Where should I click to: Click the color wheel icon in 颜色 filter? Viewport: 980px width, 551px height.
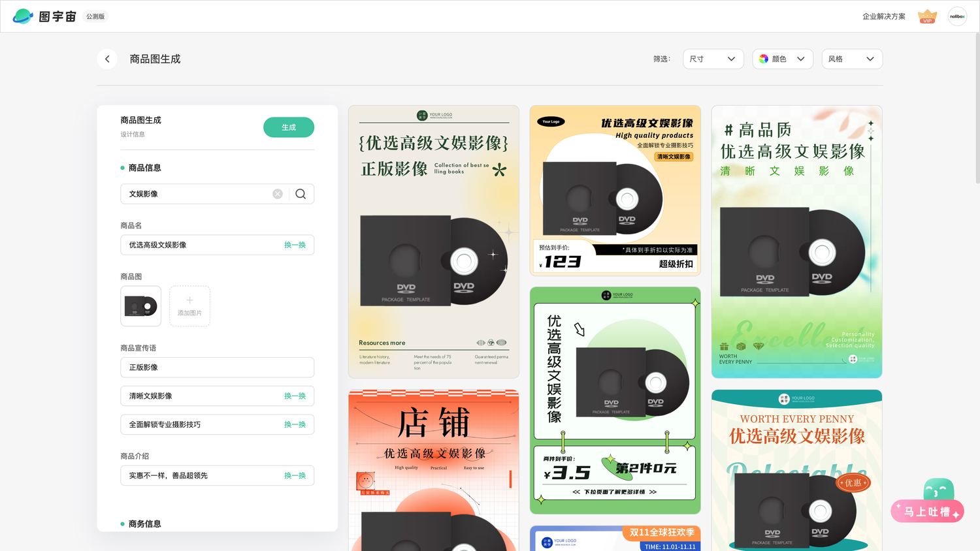point(764,59)
